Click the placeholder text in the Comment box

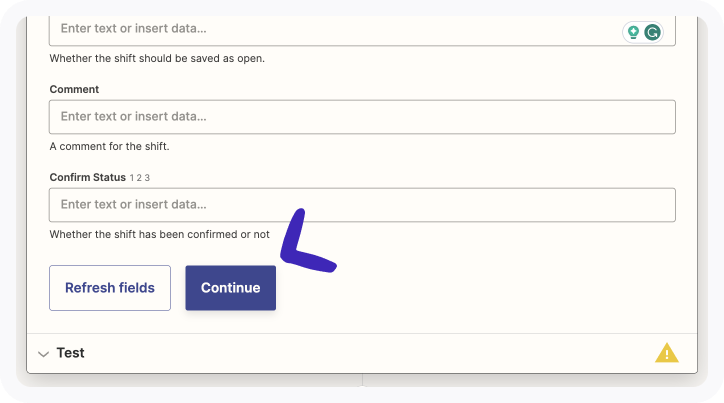click(133, 117)
